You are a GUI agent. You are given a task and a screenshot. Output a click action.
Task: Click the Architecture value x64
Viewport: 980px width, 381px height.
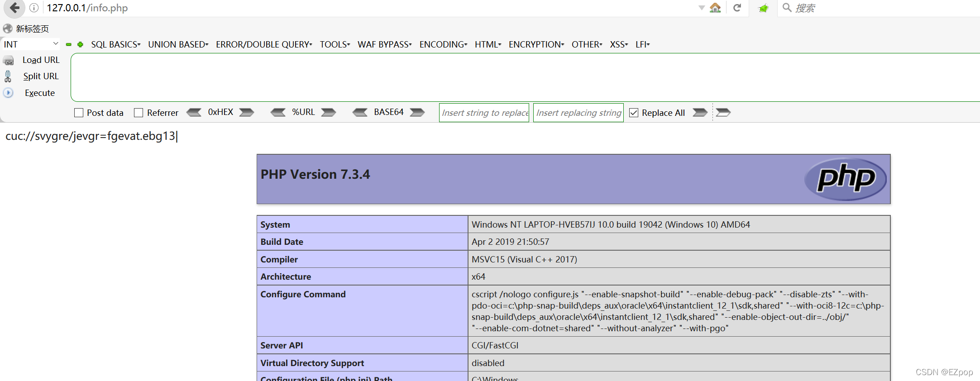coord(478,276)
